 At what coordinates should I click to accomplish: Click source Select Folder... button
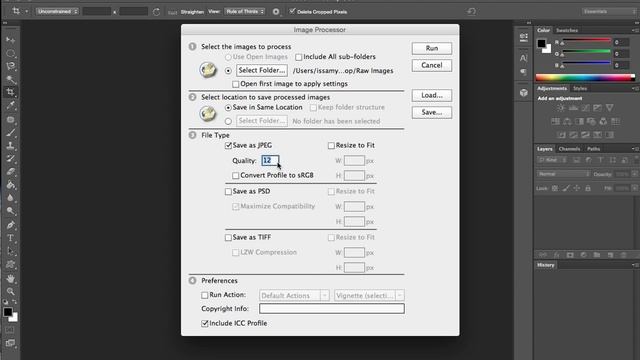[x=262, y=71]
